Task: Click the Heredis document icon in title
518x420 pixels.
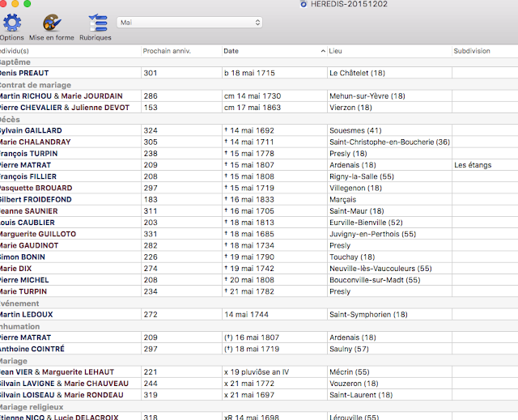Action: tap(304, 4)
